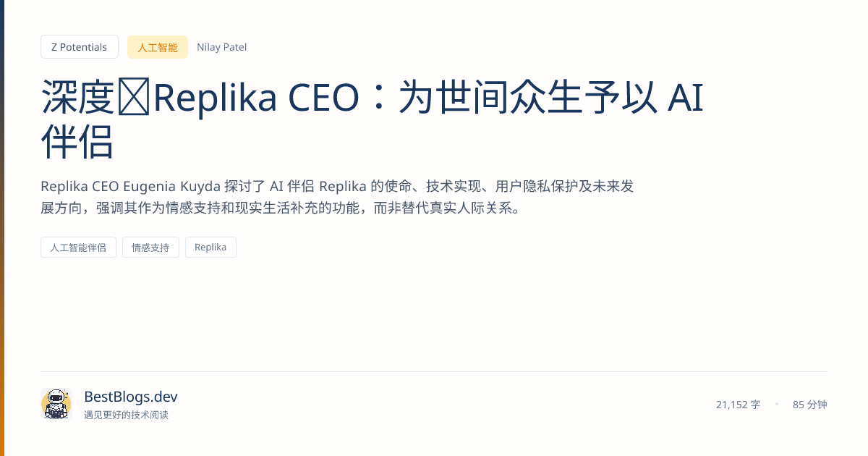Toggle selection of the Z Potentials label
This screenshot has width=868, height=456.
click(x=79, y=46)
